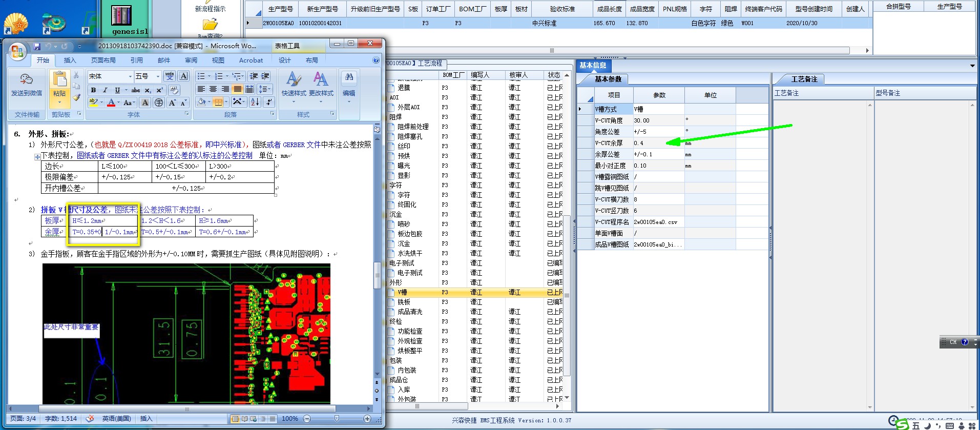This screenshot has width=980, height=430.
Task: Apply the yellow highlight color swatch
Action: pyautogui.click(x=93, y=103)
